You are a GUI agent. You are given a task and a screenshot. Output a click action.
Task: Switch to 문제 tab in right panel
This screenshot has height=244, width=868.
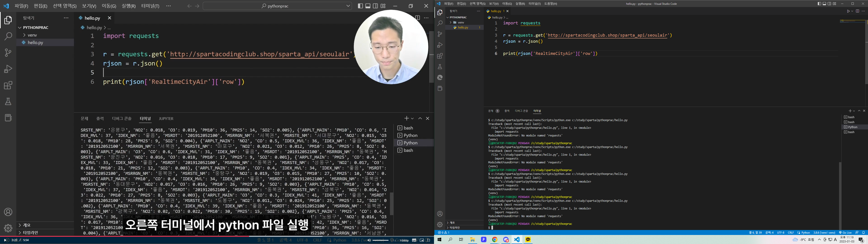[x=491, y=111]
